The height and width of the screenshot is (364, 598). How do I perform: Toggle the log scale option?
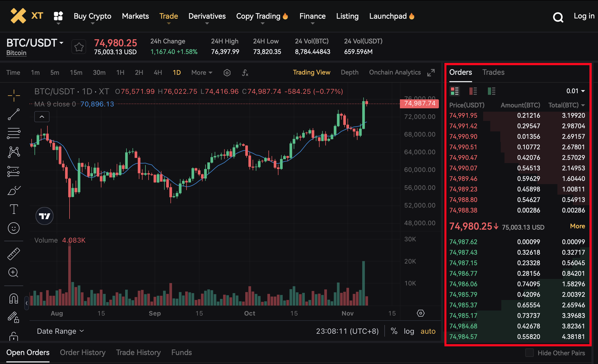[409, 331]
